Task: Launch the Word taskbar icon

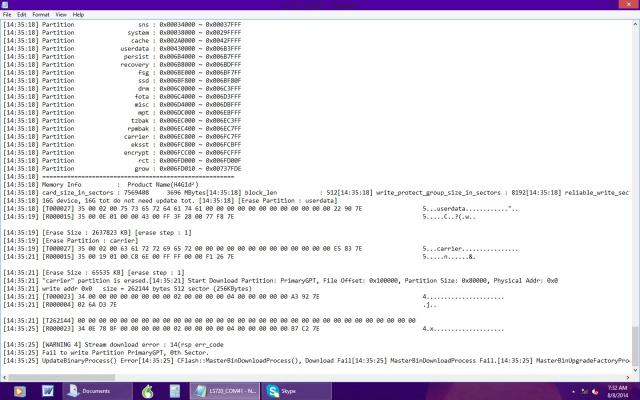Action: (47, 390)
